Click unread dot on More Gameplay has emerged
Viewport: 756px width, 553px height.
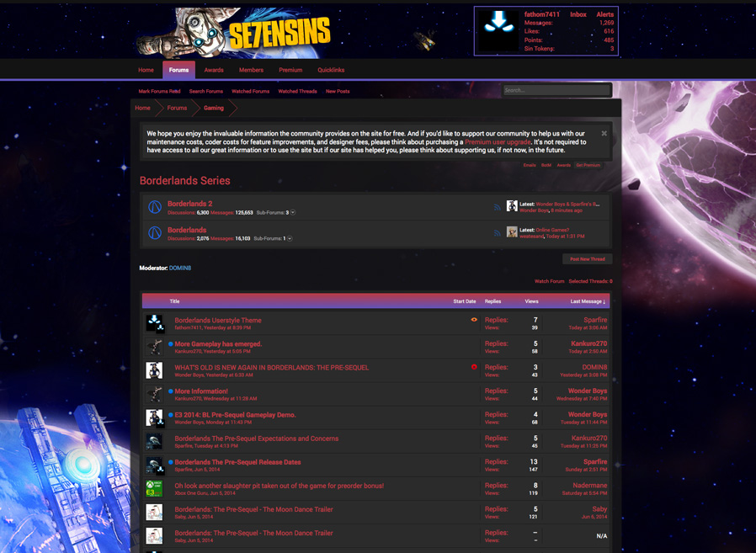pyautogui.click(x=171, y=344)
